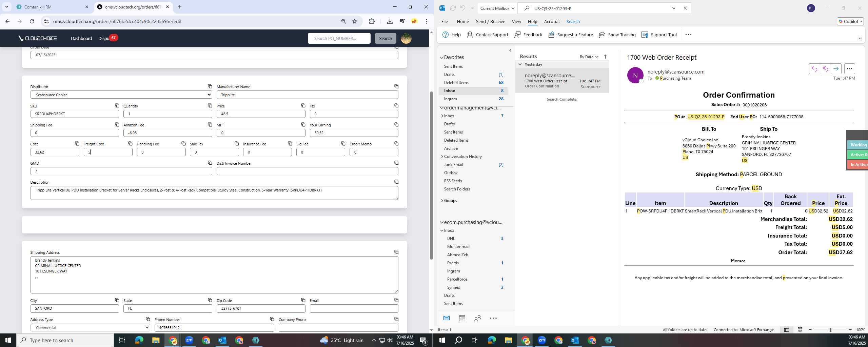The width and height of the screenshot is (868, 347).
Task: Click Windows Start button on left taskbar
Action: coord(8,340)
